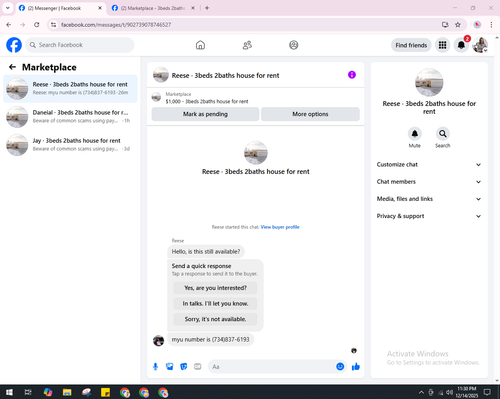Show hidden system tray icons
Viewport: 500px width, 399px height.
(421, 392)
